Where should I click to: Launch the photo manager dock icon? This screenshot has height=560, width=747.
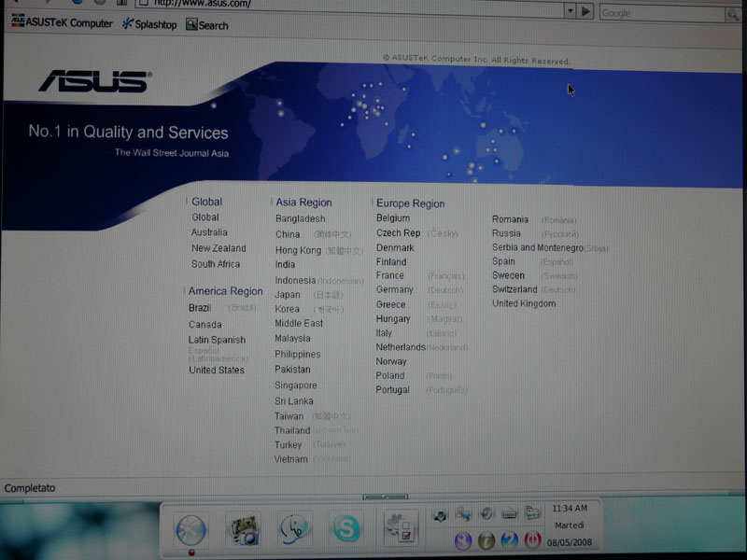[x=244, y=530]
